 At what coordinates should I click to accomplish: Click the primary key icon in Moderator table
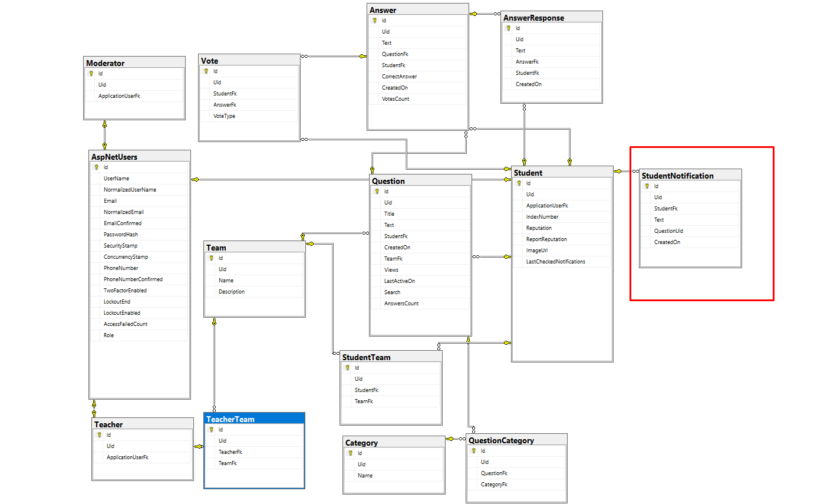pos(91,74)
